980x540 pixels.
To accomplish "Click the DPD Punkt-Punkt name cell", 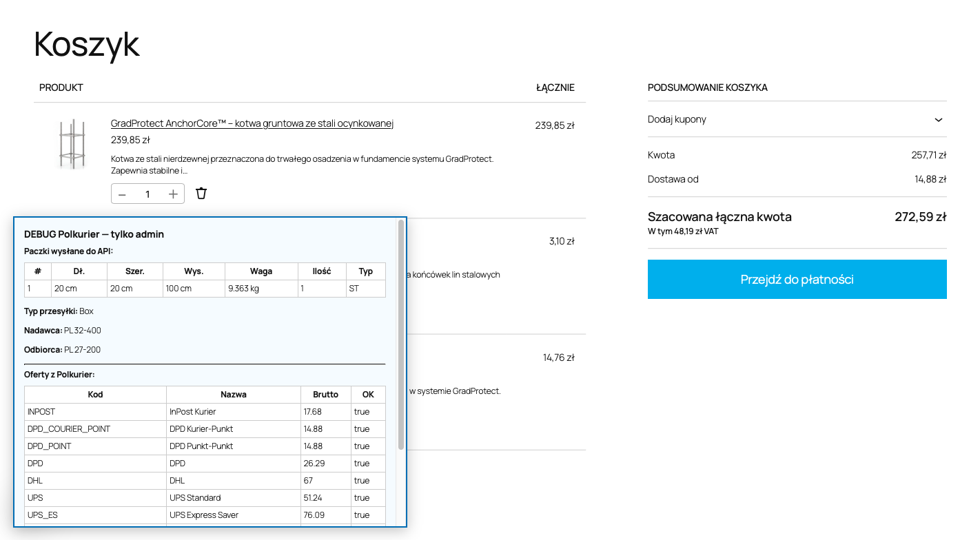I will (234, 446).
